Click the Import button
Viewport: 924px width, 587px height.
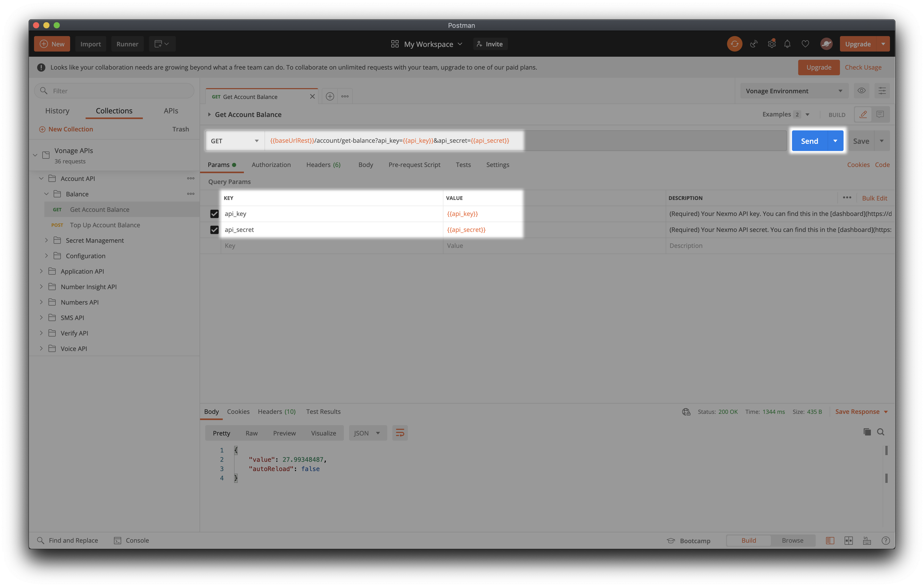[x=90, y=44]
